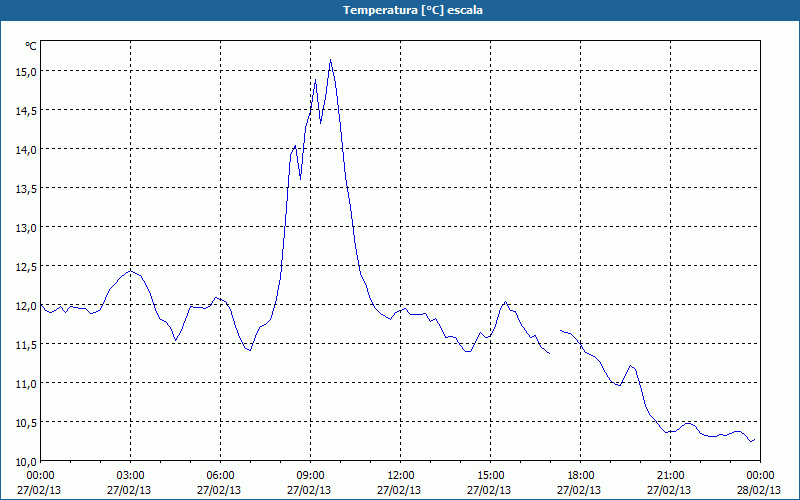Click the temperature curve's highest peak above 15,0
Viewport: 800px width, 500px height.
(x=331, y=60)
